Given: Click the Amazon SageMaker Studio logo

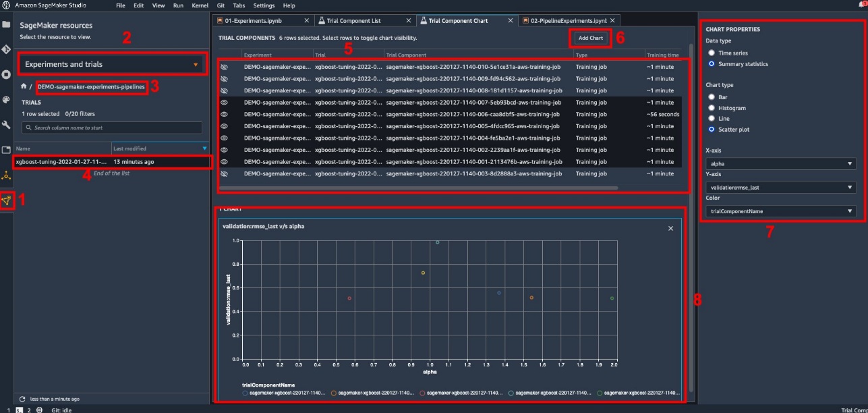Looking at the screenshot, I should (5, 5).
